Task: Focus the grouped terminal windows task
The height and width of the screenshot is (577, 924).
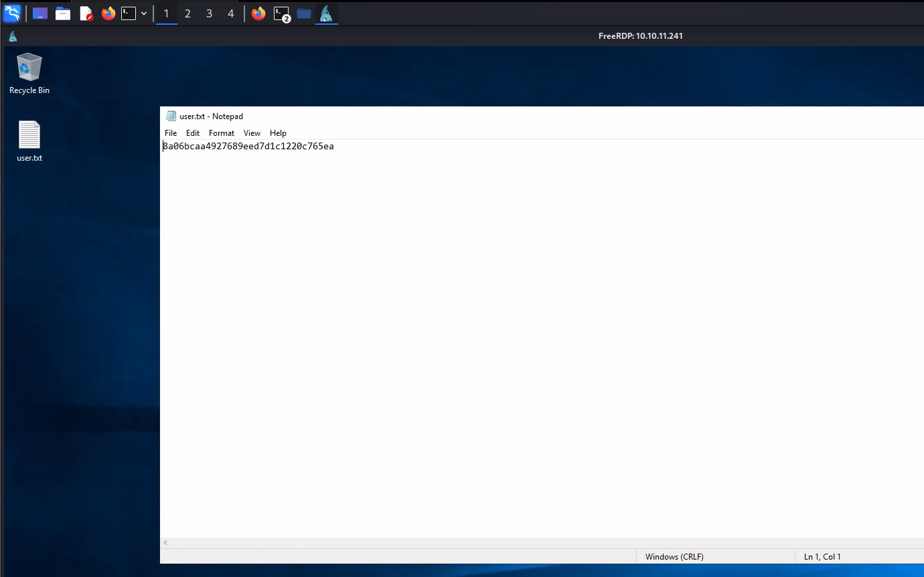Action: tap(281, 13)
